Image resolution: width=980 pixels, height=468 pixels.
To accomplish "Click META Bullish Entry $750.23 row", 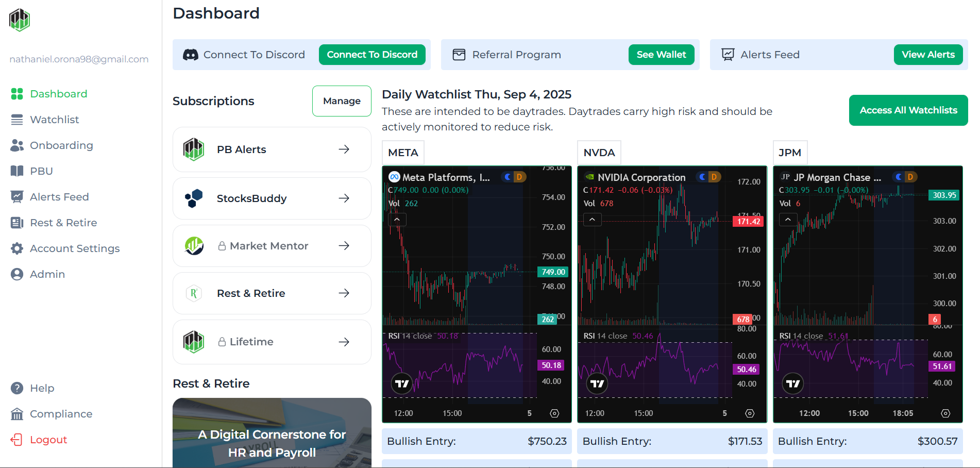I will [x=477, y=441].
